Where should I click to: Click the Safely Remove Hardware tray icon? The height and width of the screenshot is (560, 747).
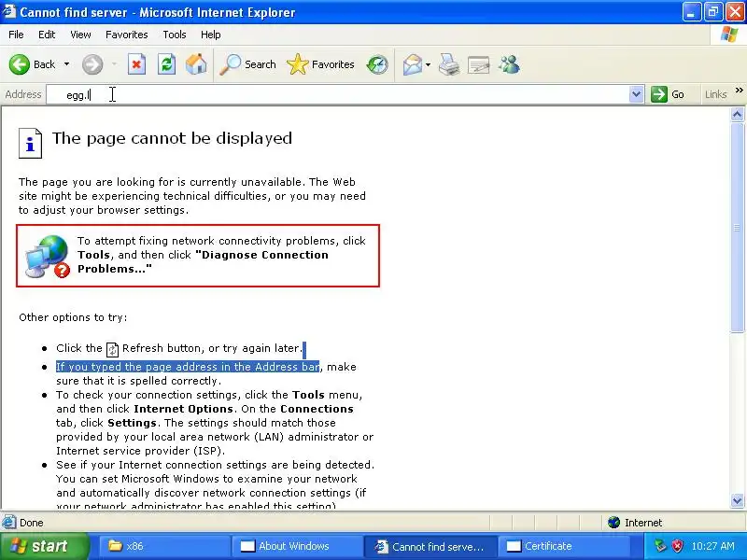tap(660, 546)
